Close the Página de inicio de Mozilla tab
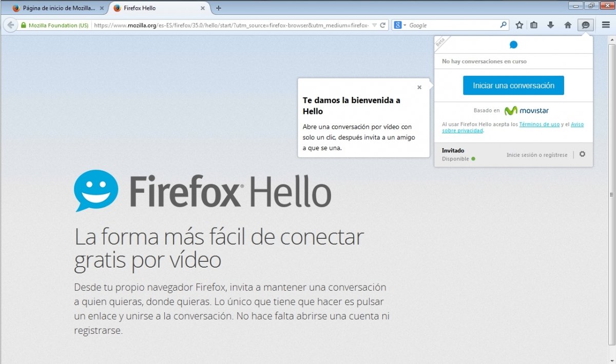 point(102,8)
